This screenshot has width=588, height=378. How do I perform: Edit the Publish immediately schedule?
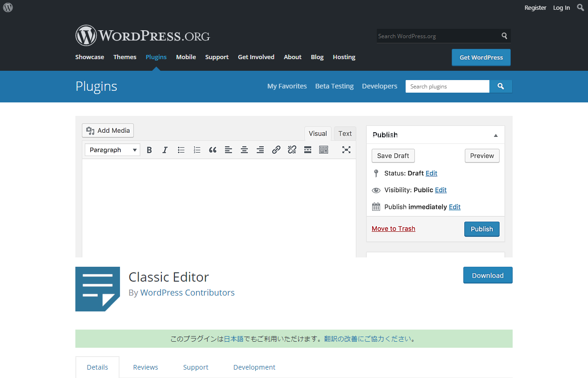point(454,207)
